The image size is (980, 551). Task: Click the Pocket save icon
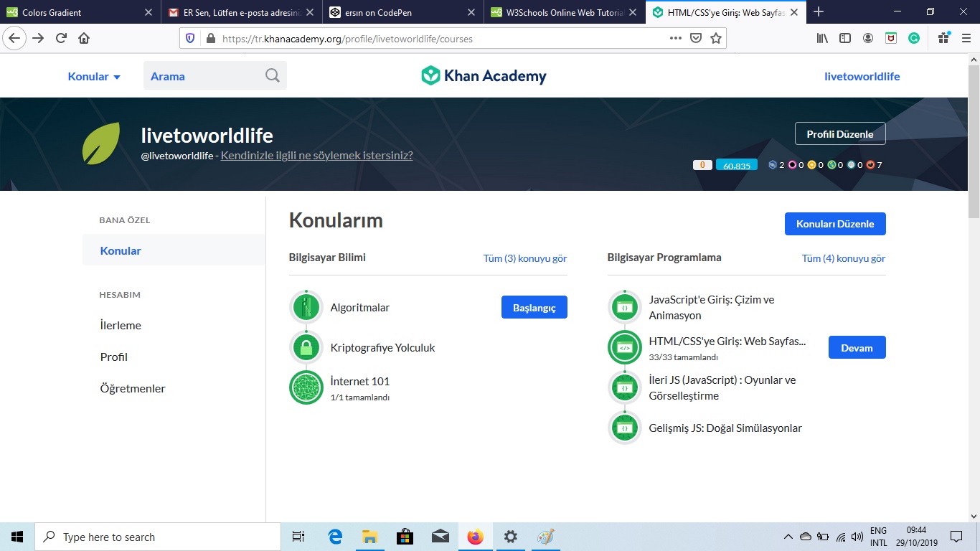pos(696,39)
